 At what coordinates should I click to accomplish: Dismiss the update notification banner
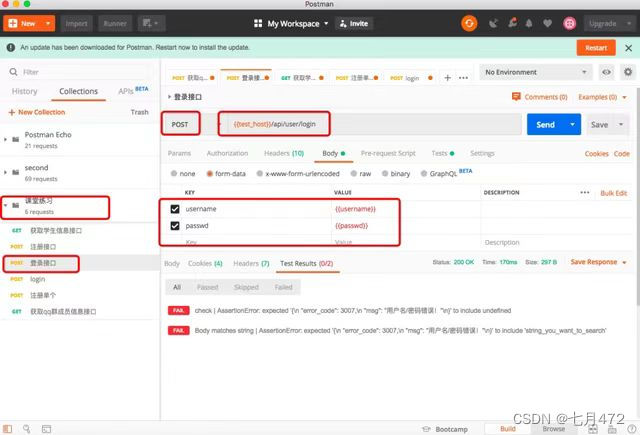pos(629,48)
